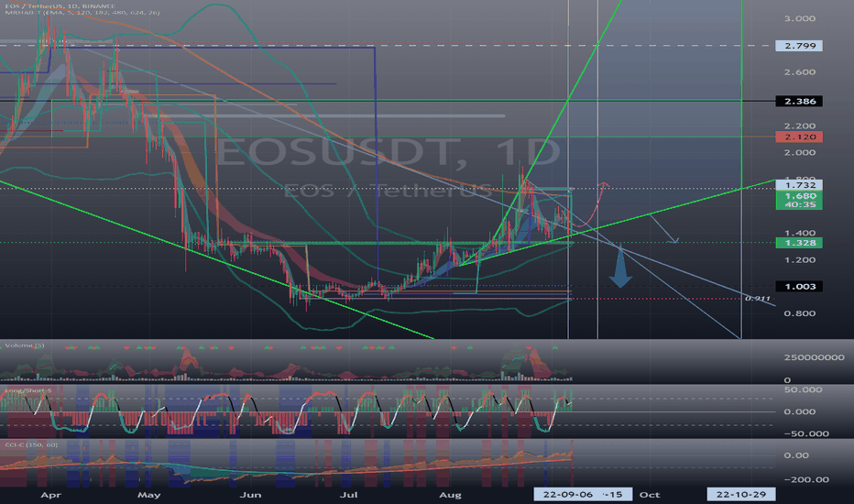Click the Volume (5) indicator legend
The width and height of the screenshot is (854, 504).
pos(25,345)
